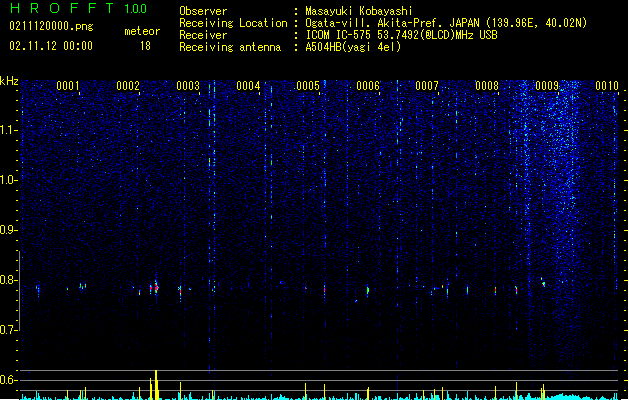Click the observer name Masayuki Kobayashi
Image resolution: width=629 pixels, height=400 pixels.
(x=359, y=11)
